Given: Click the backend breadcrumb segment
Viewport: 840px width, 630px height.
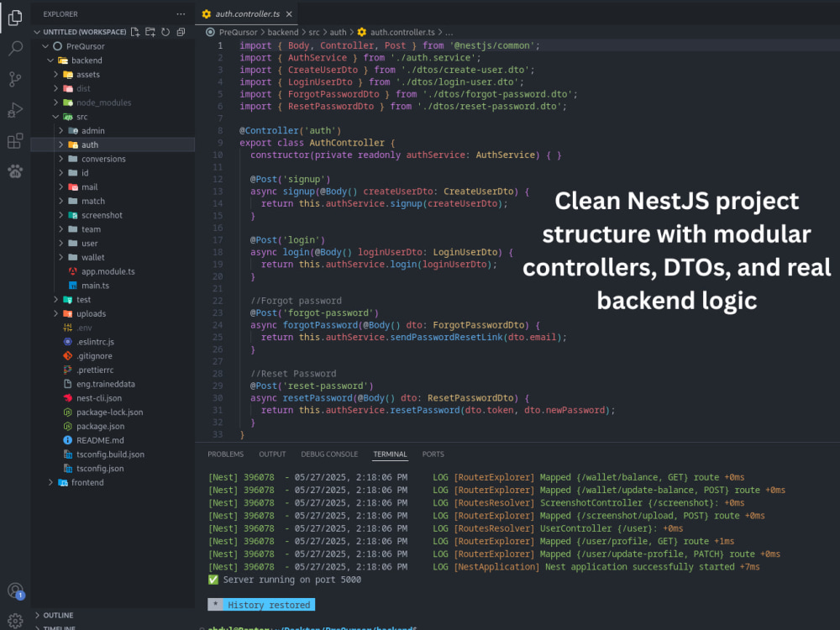Looking at the screenshot, I should [x=283, y=32].
